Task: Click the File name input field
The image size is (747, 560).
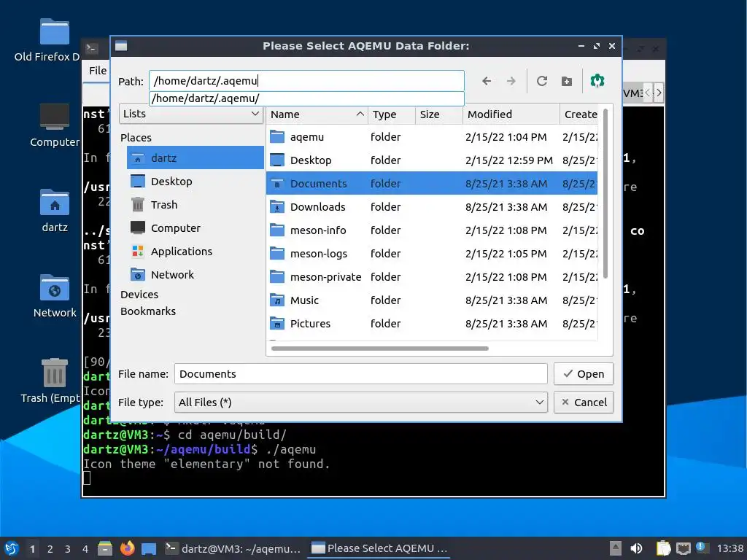Action: coord(360,374)
